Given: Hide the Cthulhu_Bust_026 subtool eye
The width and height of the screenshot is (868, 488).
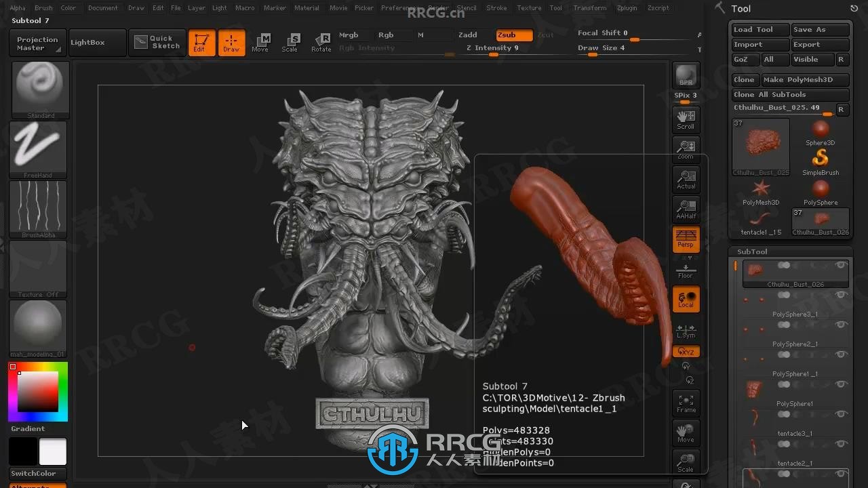Looking at the screenshot, I should point(841,265).
